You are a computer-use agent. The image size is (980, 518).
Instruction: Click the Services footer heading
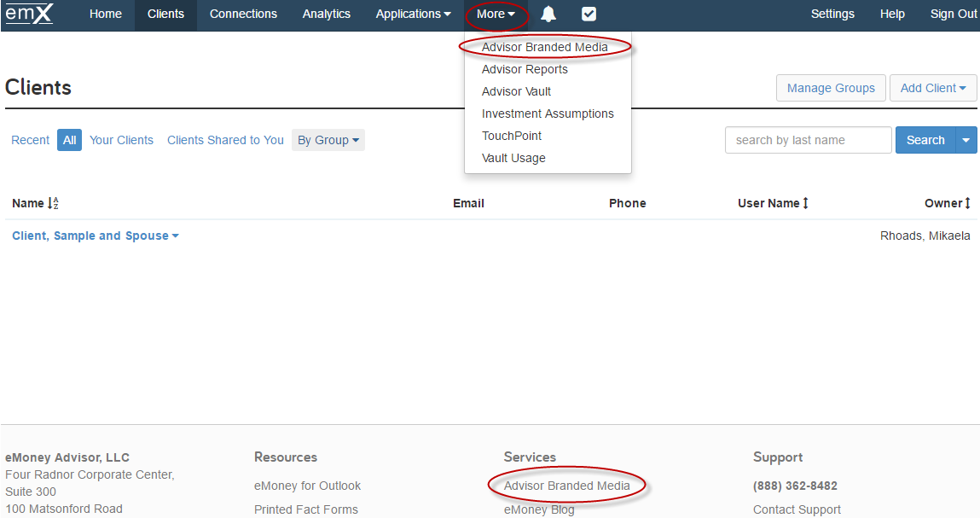click(530, 457)
